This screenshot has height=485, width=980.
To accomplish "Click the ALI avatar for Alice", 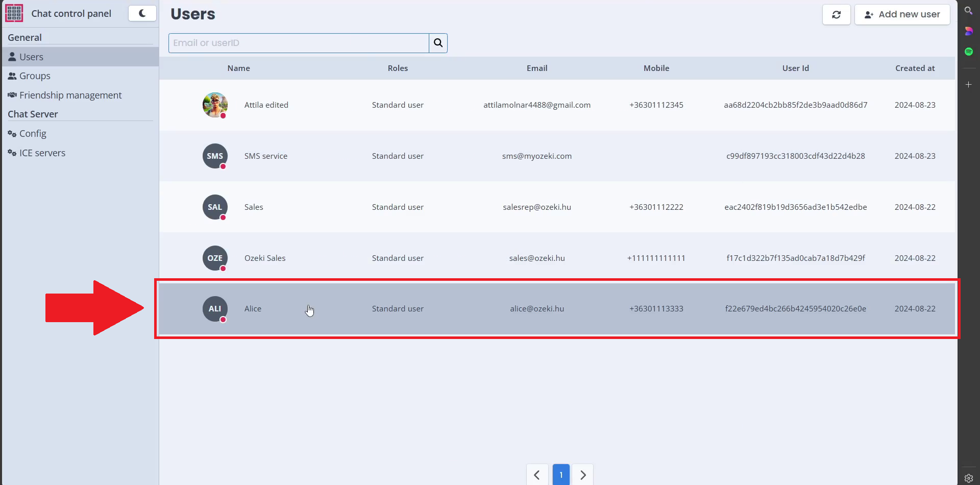I will pos(215,309).
